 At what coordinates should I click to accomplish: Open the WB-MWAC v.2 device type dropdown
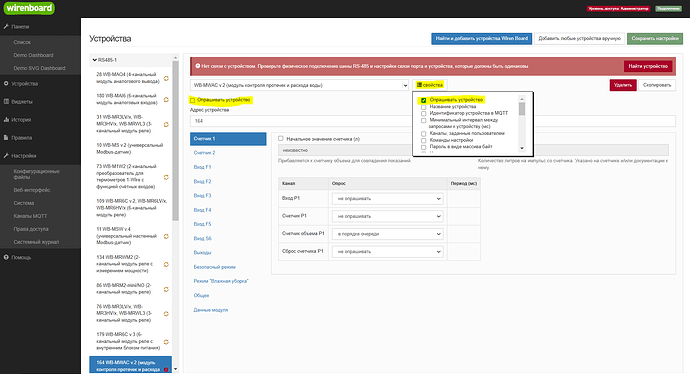300,85
